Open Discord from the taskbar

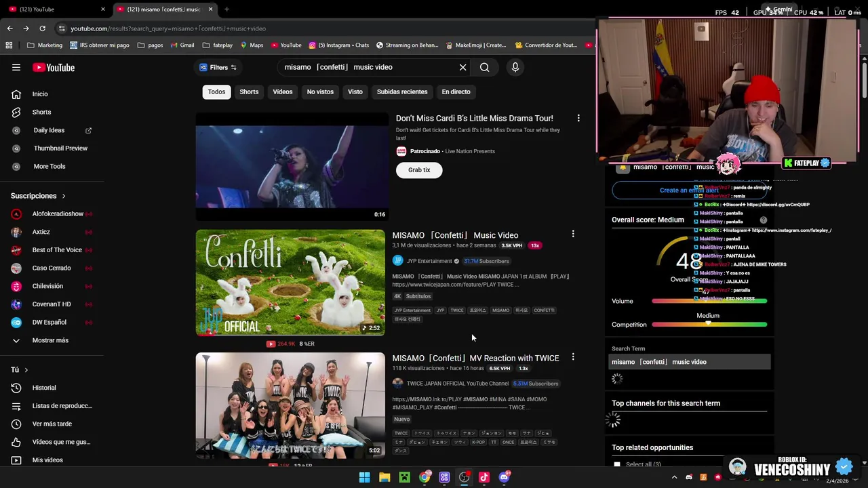504,477
